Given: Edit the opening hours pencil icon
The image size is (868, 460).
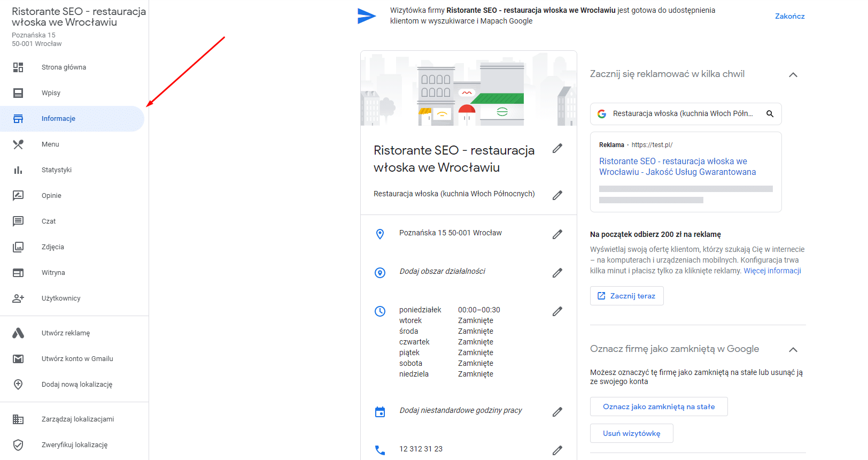Looking at the screenshot, I should (557, 311).
